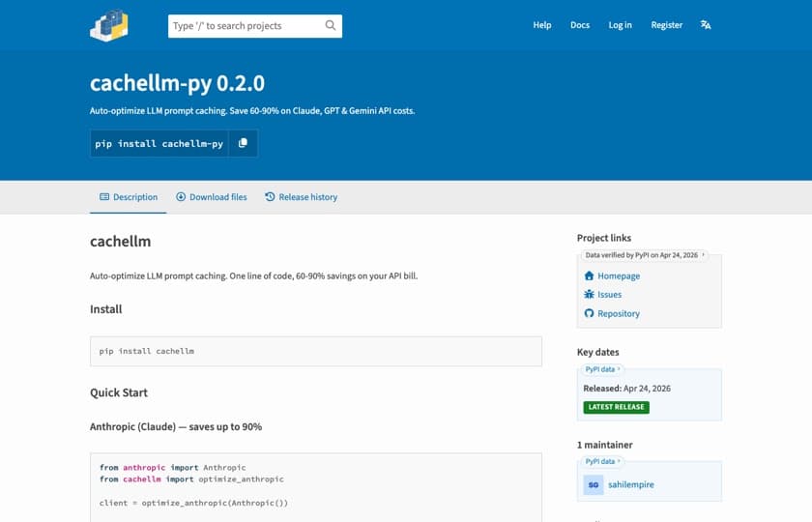The width and height of the screenshot is (812, 522).
Task: Expand PyPI data badge under Key dates
Action: [x=602, y=369]
